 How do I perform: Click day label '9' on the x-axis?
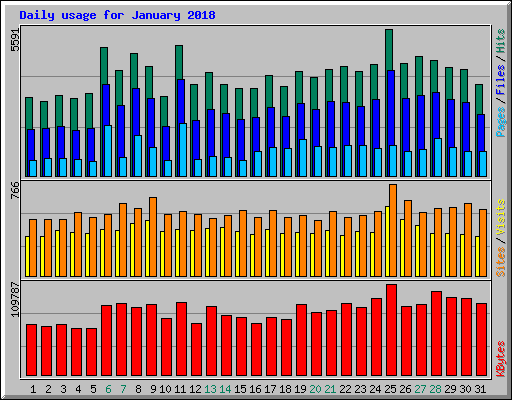153,389
